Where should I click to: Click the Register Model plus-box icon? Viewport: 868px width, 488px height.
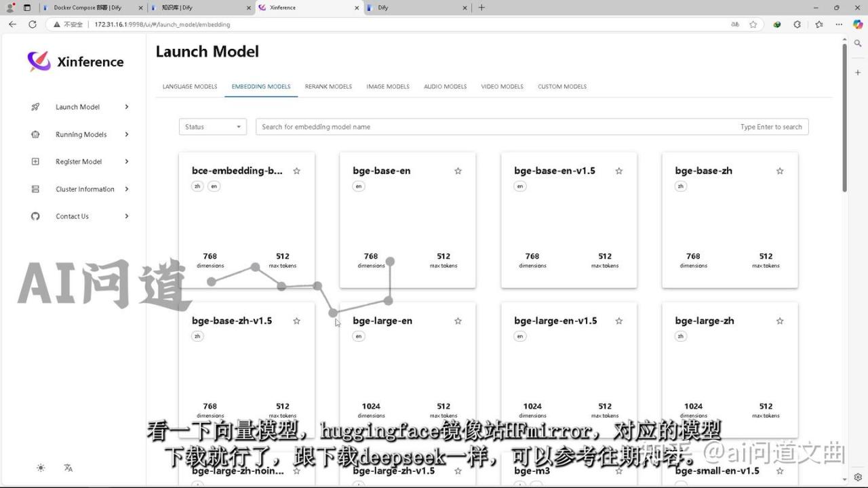35,161
